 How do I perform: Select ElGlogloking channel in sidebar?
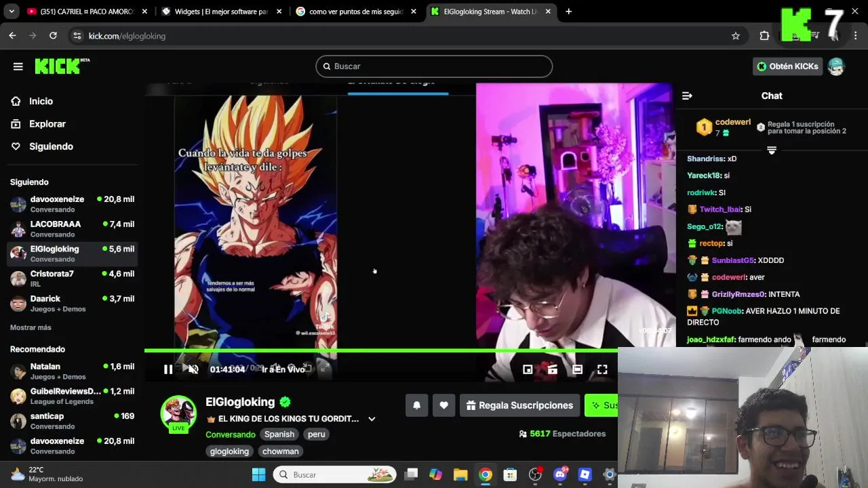[72, 253]
